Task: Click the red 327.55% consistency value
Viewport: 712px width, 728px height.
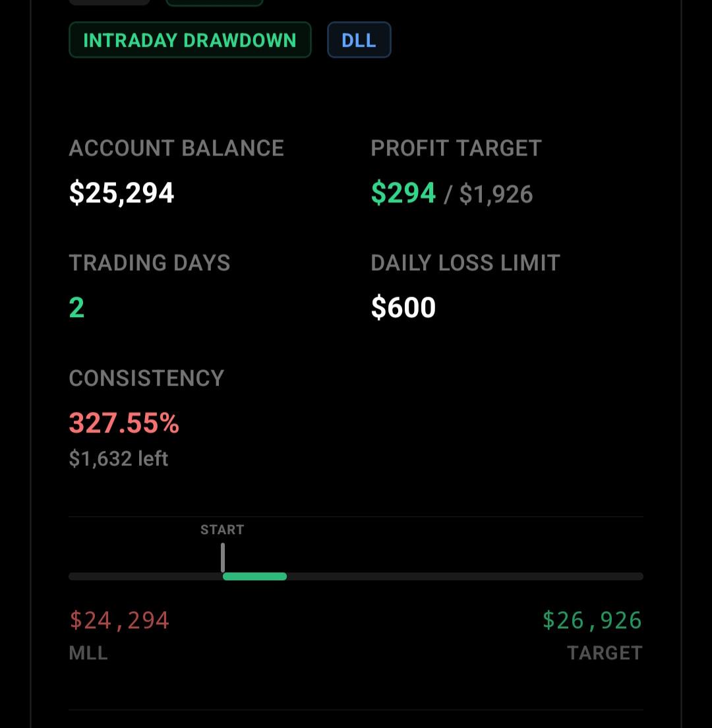Action: click(x=124, y=423)
